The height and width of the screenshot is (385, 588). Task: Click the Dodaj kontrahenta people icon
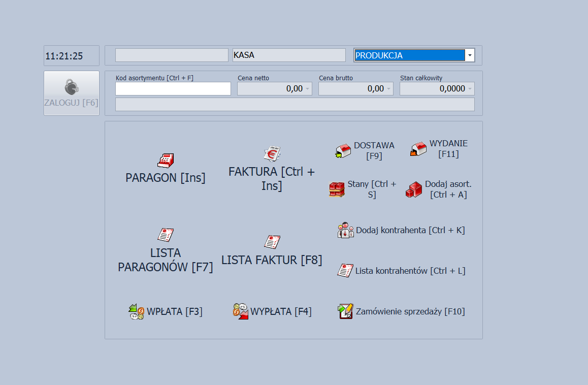[x=345, y=230]
